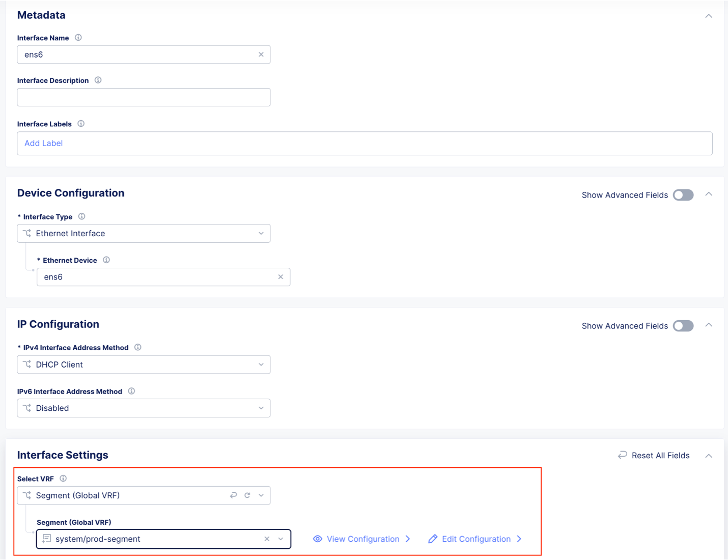Click the eye icon beside View Configuration
The height and width of the screenshot is (560, 728).
317,539
